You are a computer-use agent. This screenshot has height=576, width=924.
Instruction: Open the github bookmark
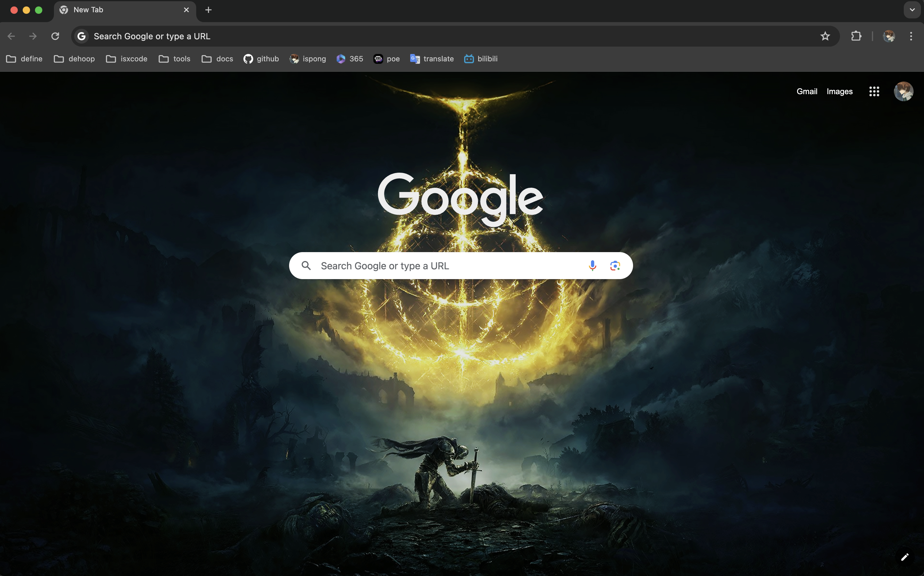pyautogui.click(x=261, y=59)
